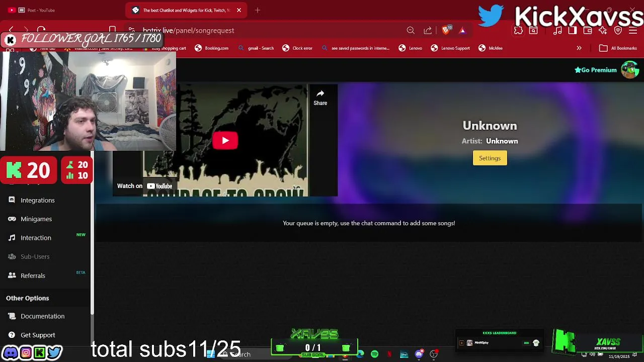Click the share page icon in address bar
The image size is (644, 362).
click(428, 31)
